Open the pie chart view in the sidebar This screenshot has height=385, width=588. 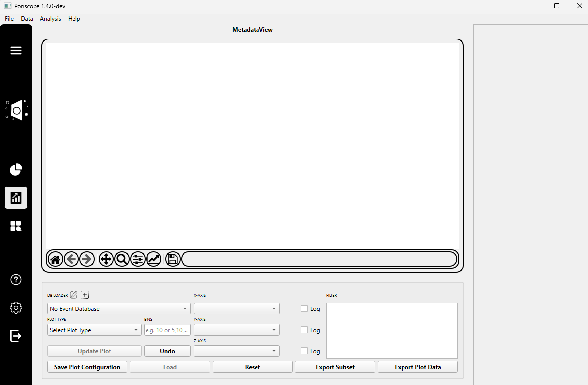tap(16, 169)
